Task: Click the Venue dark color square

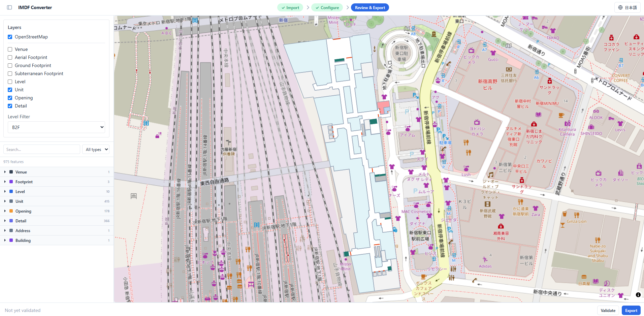Action: 11,172
